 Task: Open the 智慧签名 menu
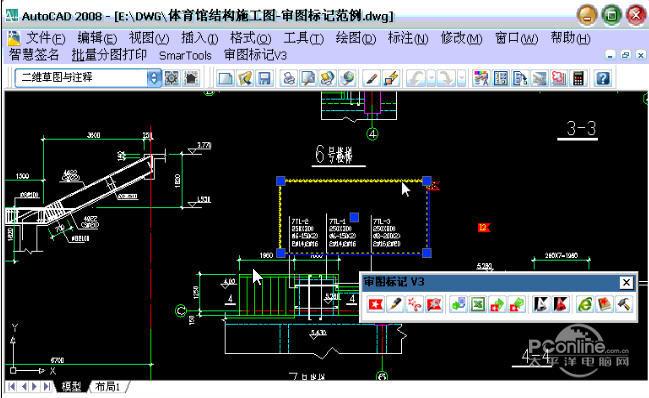coord(34,55)
